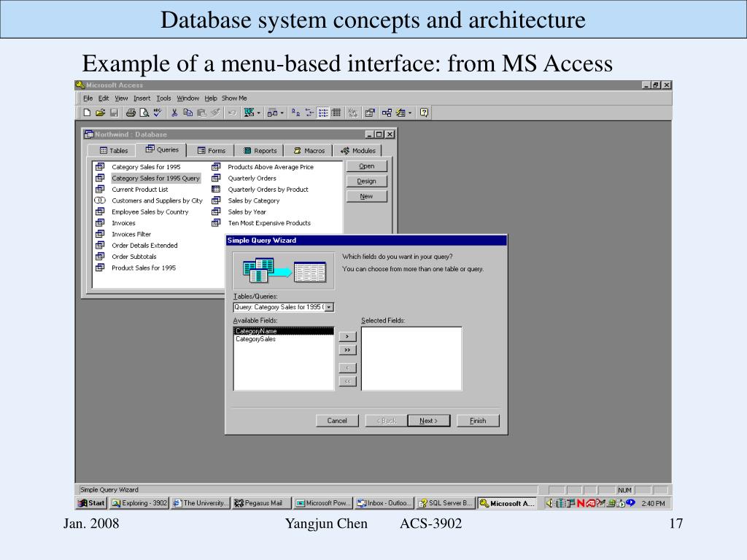Switch to Pegasus Mail in taskbar

260,503
